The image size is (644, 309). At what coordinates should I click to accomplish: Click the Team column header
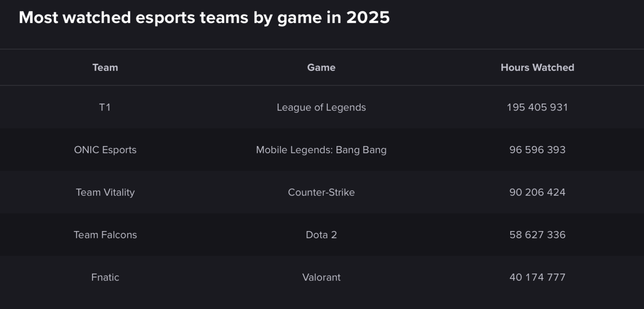click(105, 68)
